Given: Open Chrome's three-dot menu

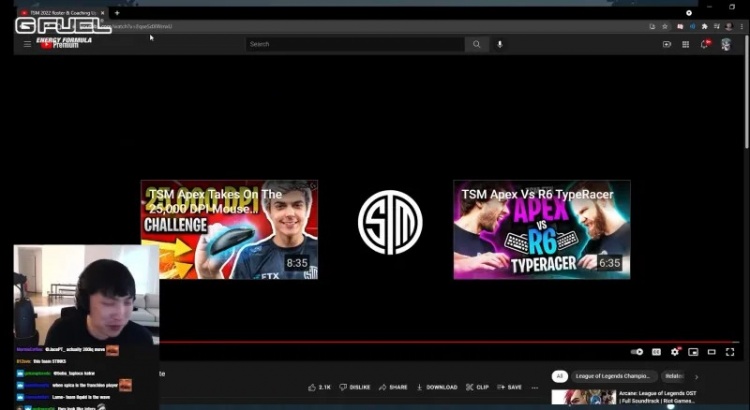Looking at the screenshot, I should pos(742,27).
